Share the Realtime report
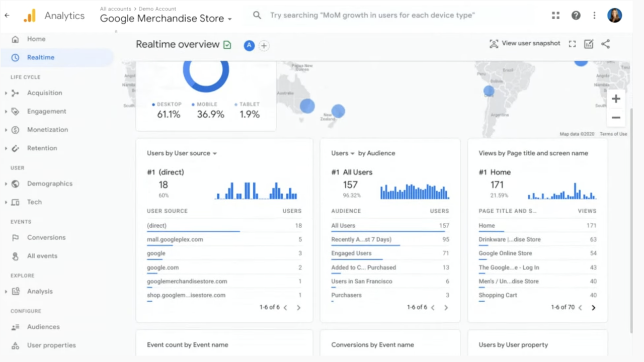 point(605,44)
